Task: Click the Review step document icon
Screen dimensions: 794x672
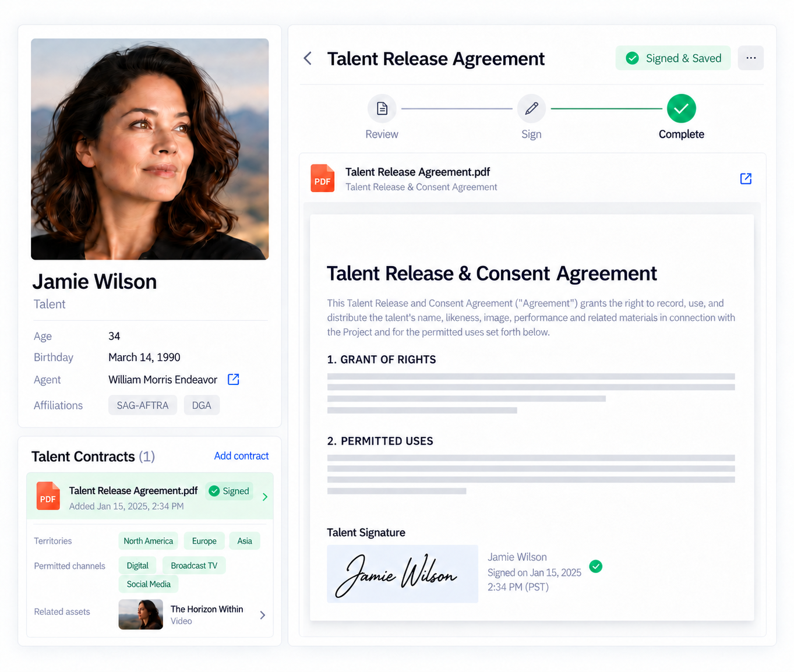Action: [x=382, y=108]
